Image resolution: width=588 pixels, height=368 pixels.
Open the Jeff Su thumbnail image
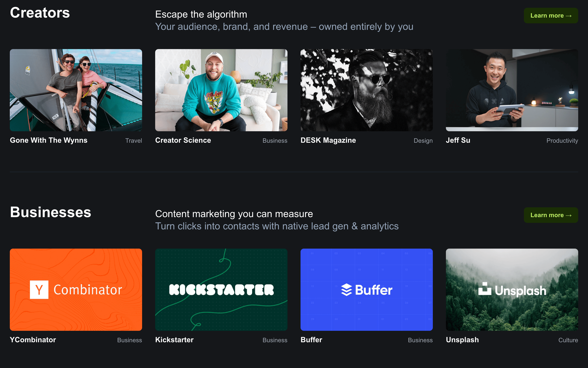pos(512,90)
